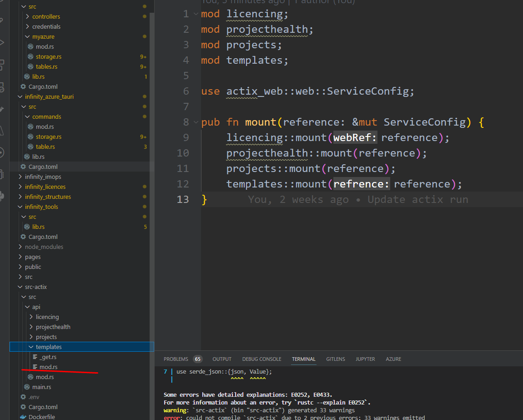Screen dimensions: 523x420
Task: Open the Dockerfile entry
Action: point(42,417)
